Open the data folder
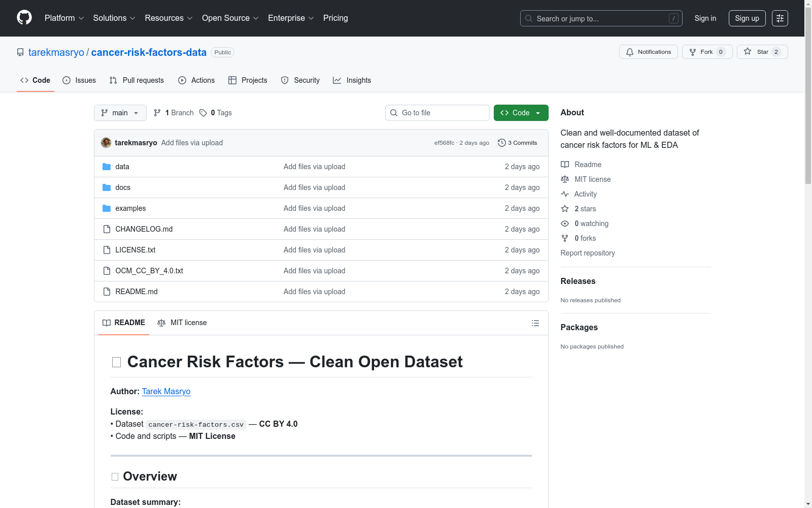The image size is (812, 508). coord(122,167)
